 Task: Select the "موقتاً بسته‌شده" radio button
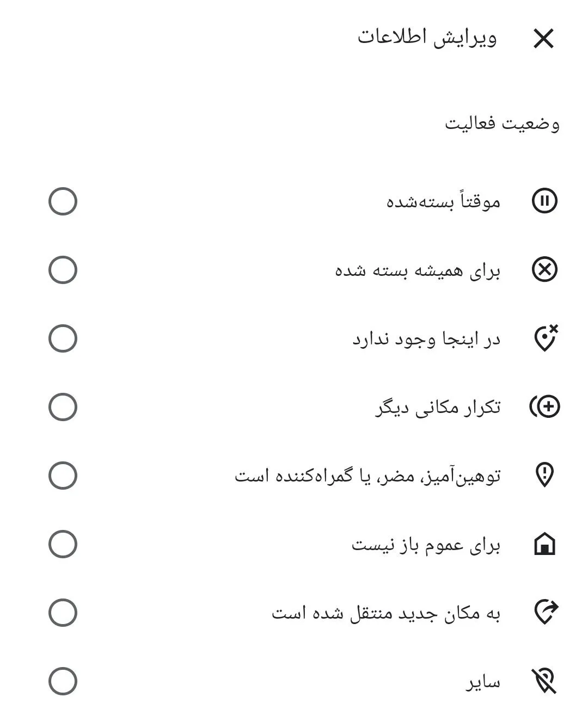(63, 201)
